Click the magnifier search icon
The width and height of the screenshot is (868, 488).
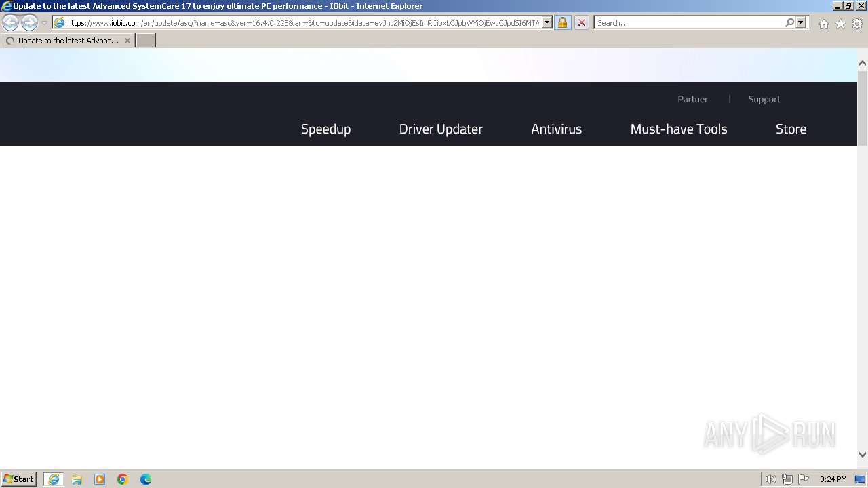point(789,22)
